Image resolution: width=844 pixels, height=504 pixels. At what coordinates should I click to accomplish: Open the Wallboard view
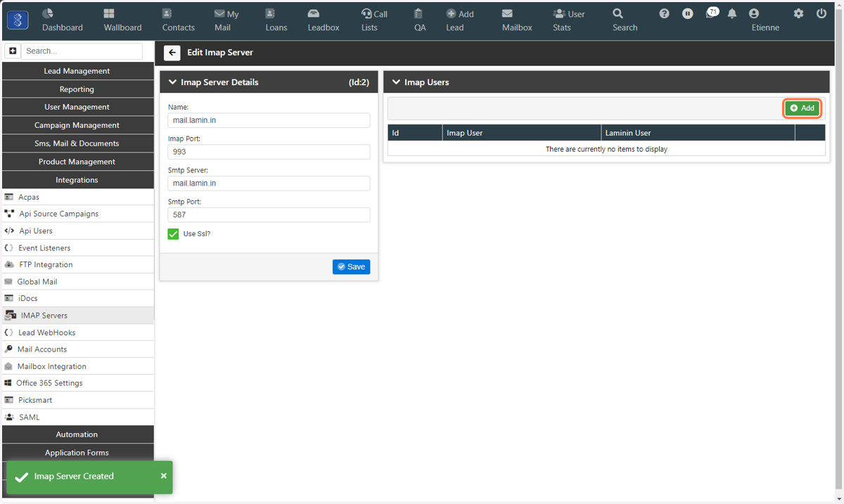point(122,20)
